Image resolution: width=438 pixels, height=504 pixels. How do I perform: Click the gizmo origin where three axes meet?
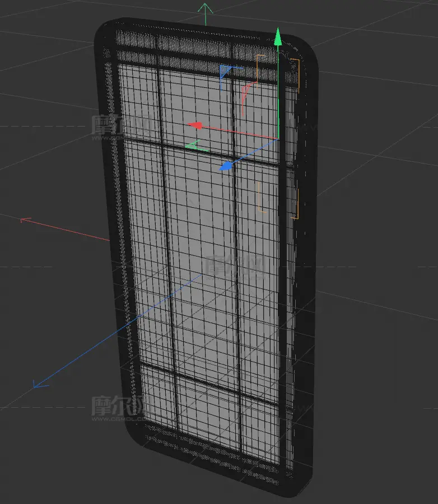click(x=277, y=138)
